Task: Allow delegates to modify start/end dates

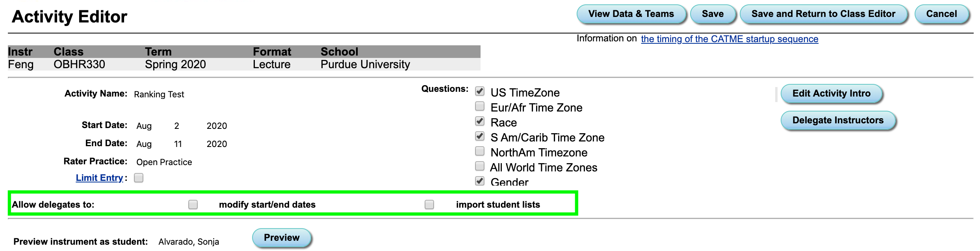Action: click(193, 204)
